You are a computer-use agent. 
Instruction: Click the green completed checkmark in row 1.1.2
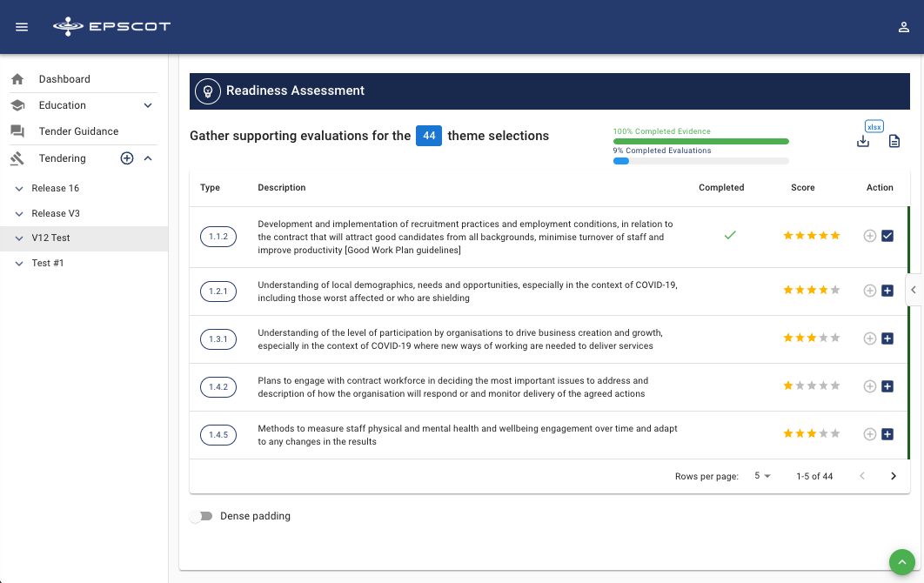pyautogui.click(x=730, y=235)
